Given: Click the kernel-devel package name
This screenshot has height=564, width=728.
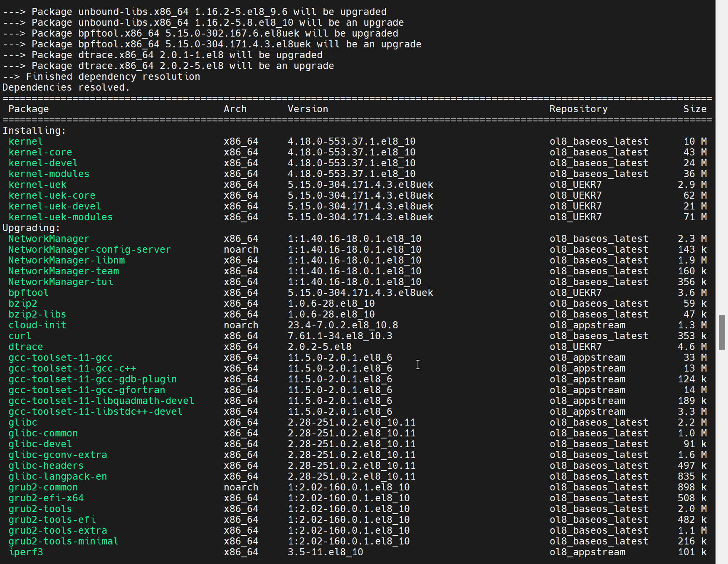Looking at the screenshot, I should (x=43, y=163).
